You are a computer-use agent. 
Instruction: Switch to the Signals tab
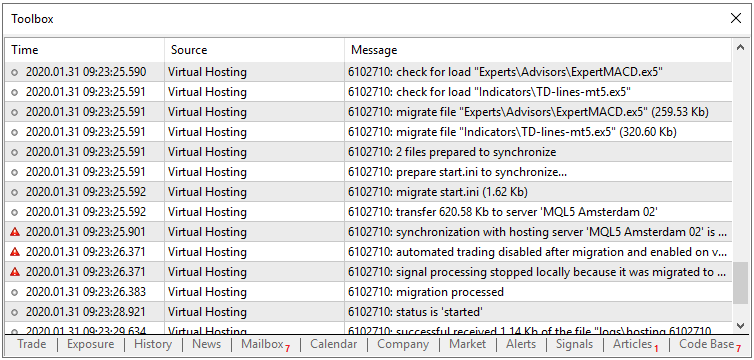pos(574,344)
